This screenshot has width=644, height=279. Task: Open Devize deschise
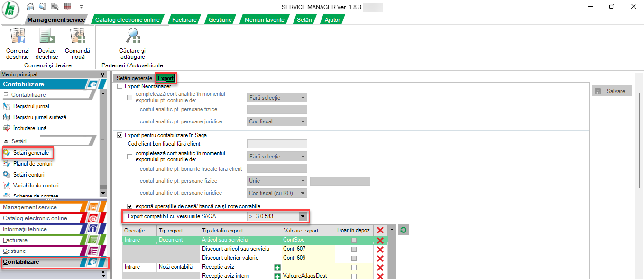(47, 44)
